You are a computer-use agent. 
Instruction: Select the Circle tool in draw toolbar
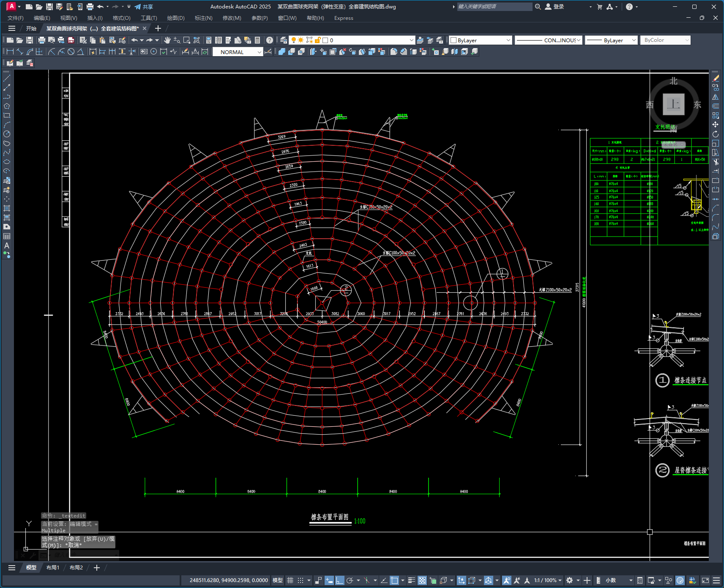click(x=7, y=134)
